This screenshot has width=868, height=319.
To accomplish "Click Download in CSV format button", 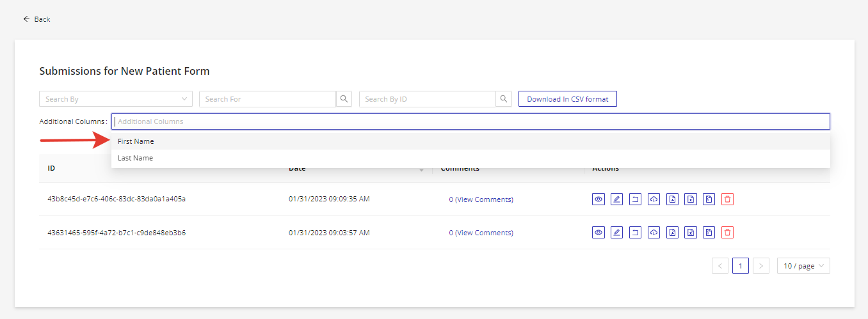I will click(567, 99).
